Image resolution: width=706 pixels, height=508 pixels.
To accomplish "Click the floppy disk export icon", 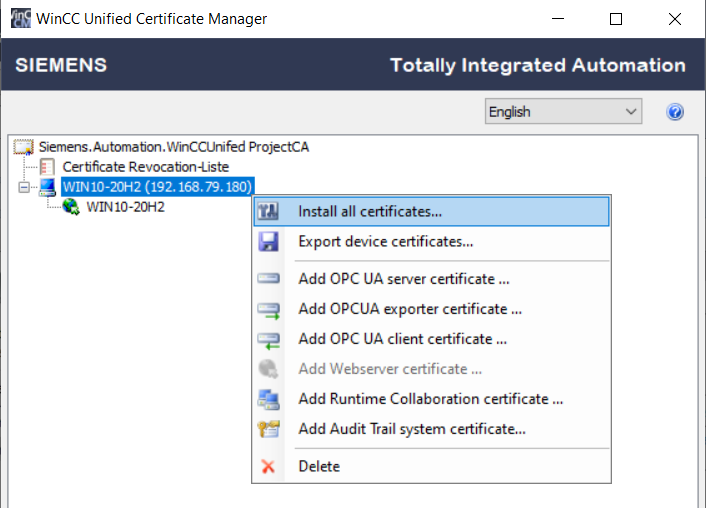I will tap(268, 241).
